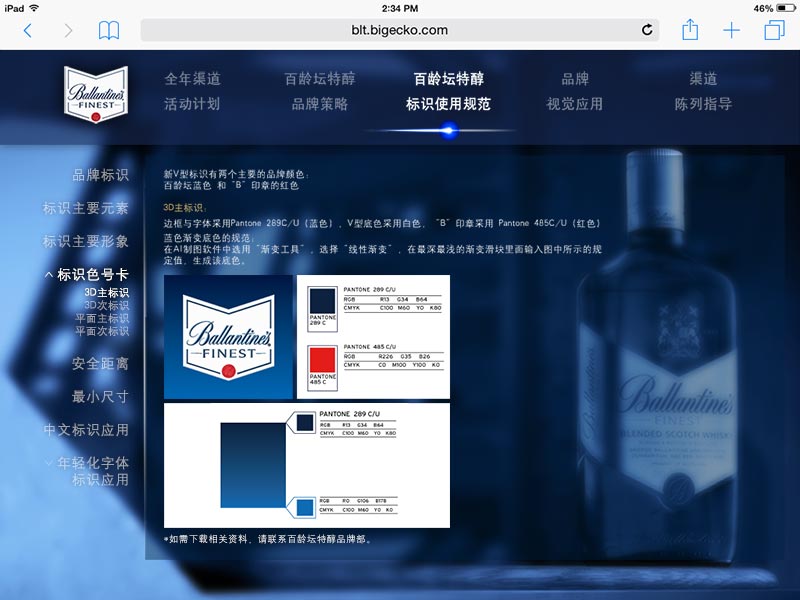Tap the Safari back arrow
800x600 pixels.
coord(27,30)
